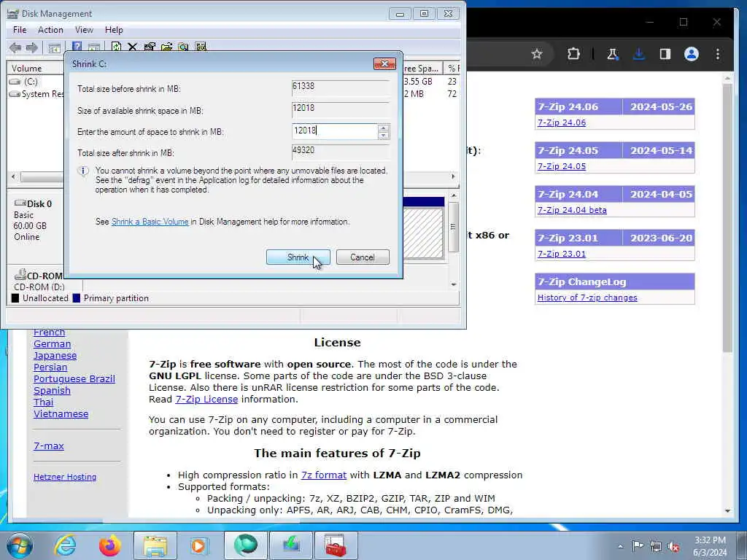Open Windows Explorer folder taskbar icon
747x560 pixels.
(155, 545)
